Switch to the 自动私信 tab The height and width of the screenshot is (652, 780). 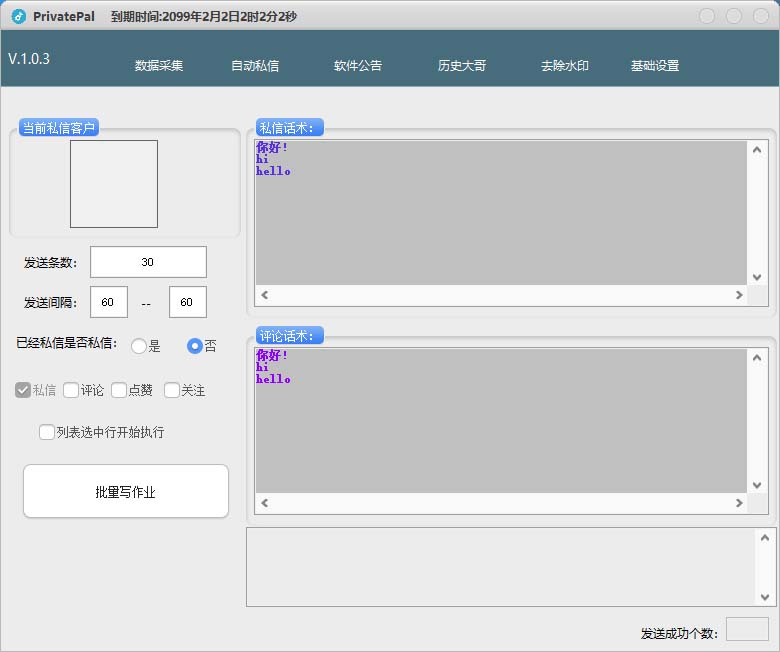point(255,66)
